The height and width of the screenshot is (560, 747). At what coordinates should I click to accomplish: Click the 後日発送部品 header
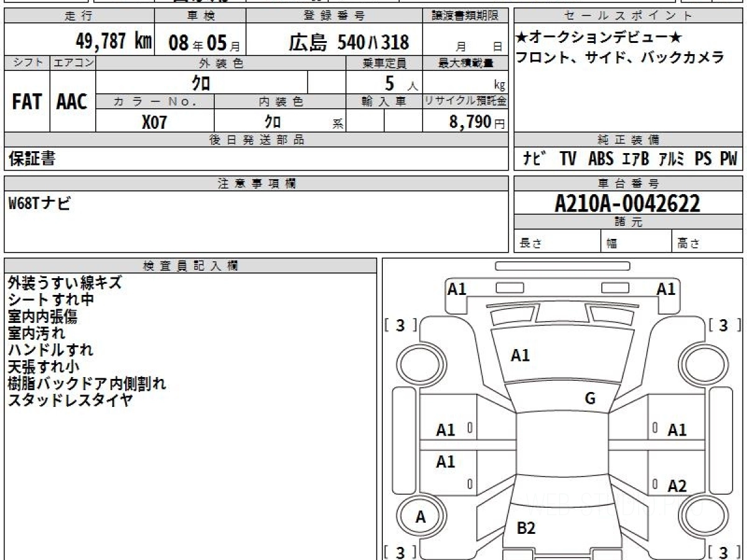[256, 140]
